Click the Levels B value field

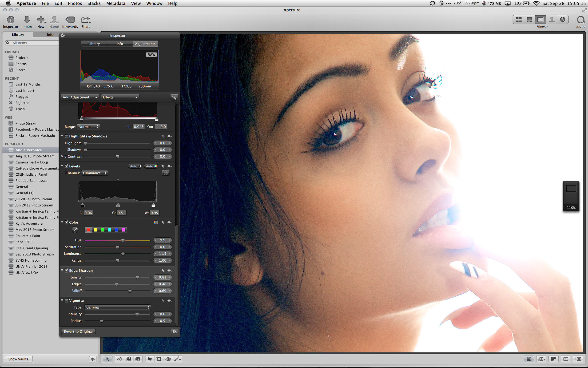pos(88,213)
